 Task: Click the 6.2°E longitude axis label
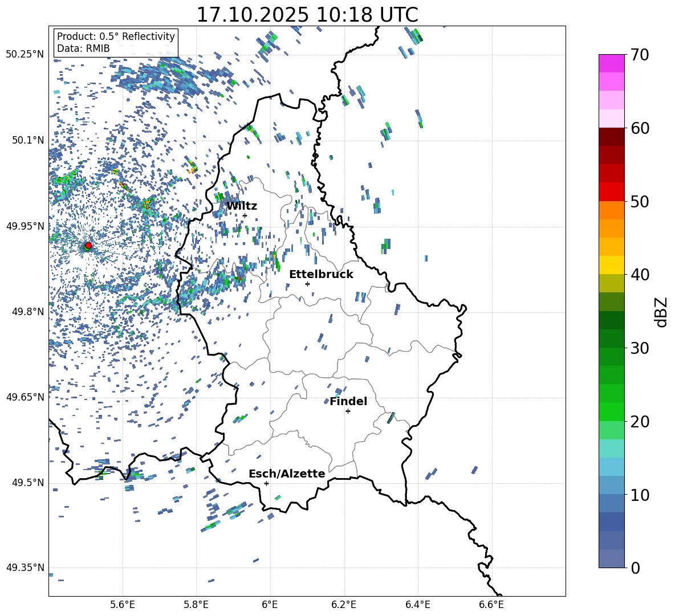coord(344,605)
